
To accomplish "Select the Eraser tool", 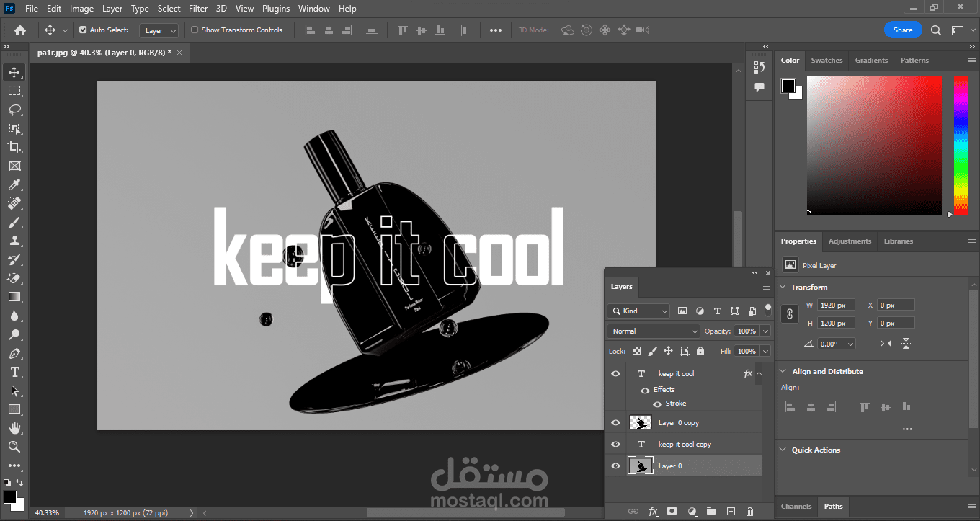I will (x=14, y=278).
